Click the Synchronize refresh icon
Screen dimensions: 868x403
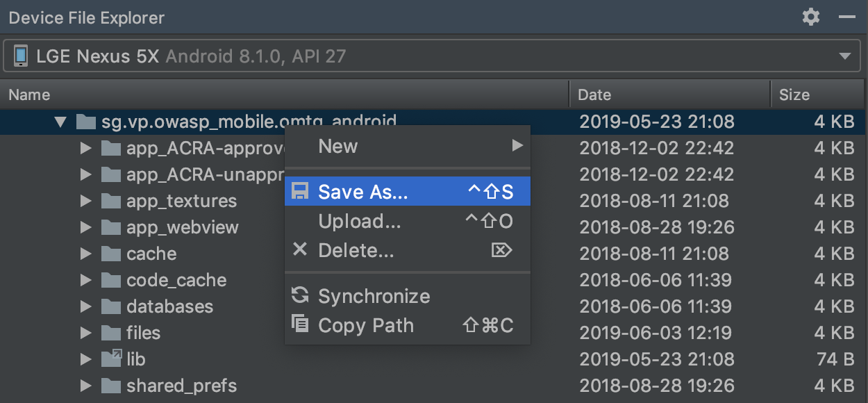pyautogui.click(x=300, y=295)
